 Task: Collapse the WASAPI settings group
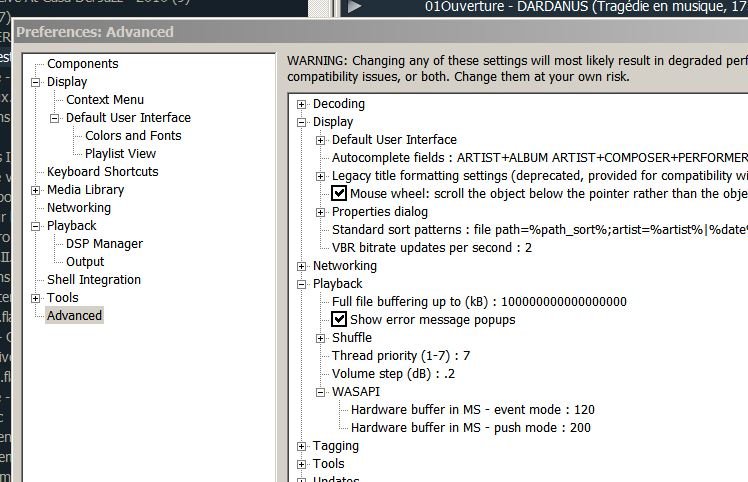[320, 392]
